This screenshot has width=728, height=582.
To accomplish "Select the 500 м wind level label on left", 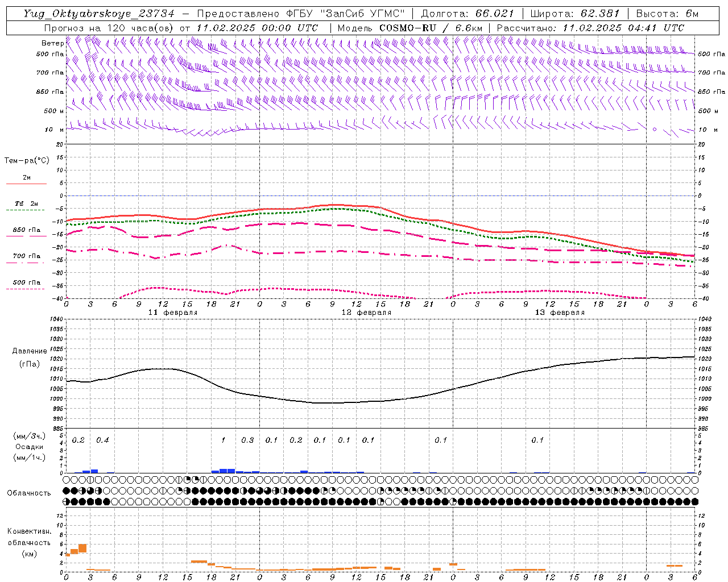I will [x=54, y=111].
